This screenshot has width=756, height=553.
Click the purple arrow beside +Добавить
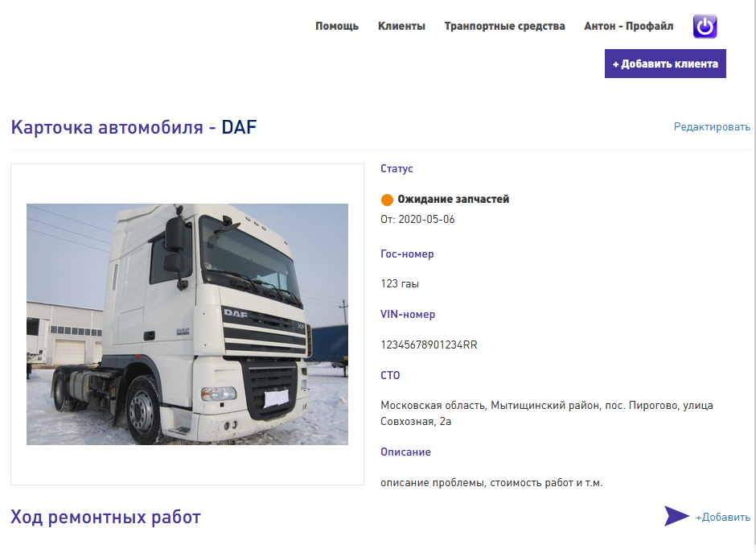(677, 516)
